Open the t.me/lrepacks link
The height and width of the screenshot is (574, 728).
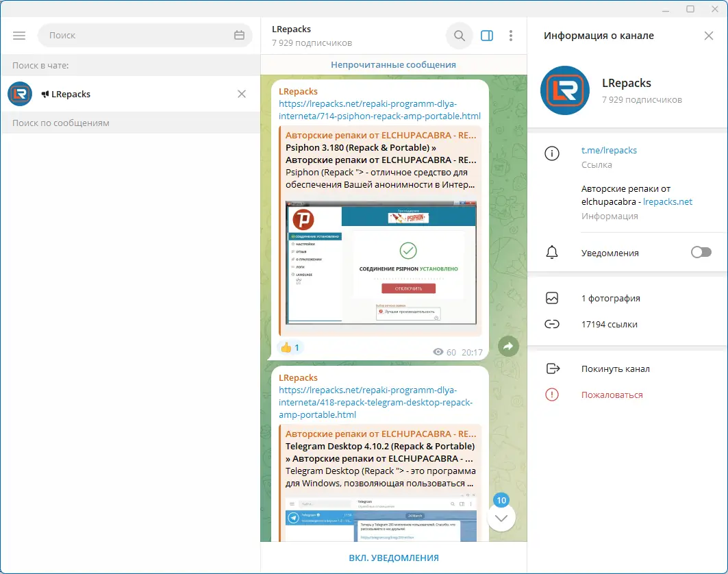click(608, 150)
